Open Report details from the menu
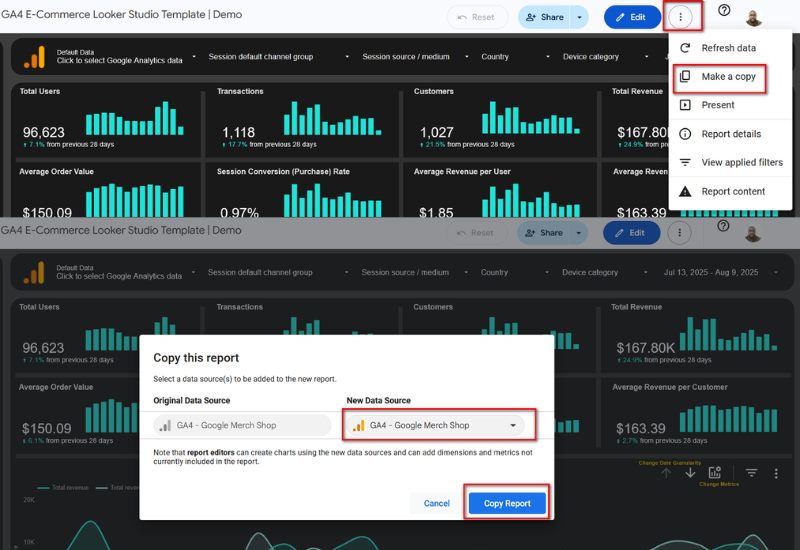This screenshot has width=800, height=550. [x=730, y=134]
